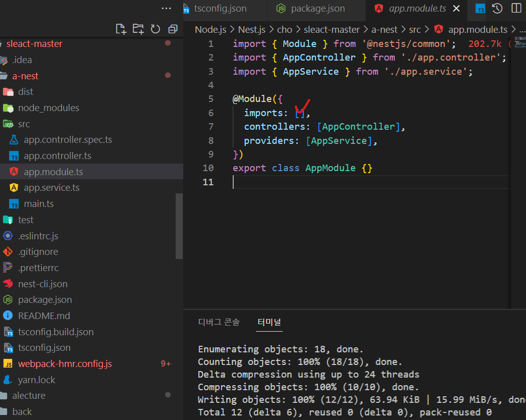Image resolution: width=526 pixels, height=420 pixels.
Task: Click src in the breadcrumb
Action: 414,29
